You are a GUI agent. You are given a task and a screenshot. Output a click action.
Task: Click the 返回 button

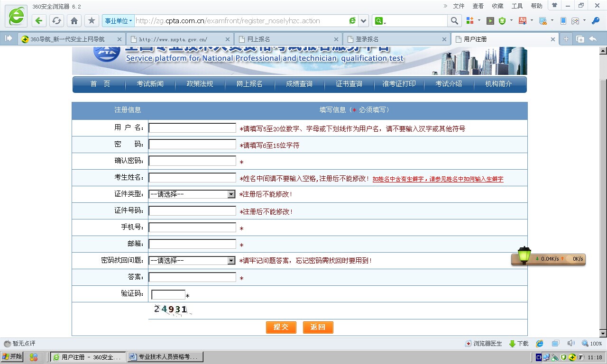pyautogui.click(x=318, y=327)
